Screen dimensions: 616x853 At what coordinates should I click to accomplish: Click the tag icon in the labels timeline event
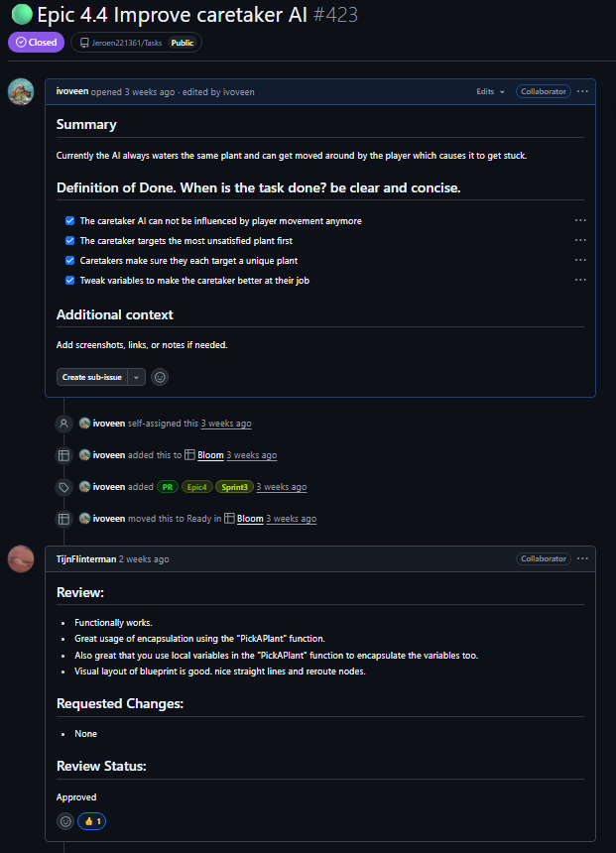point(63,486)
